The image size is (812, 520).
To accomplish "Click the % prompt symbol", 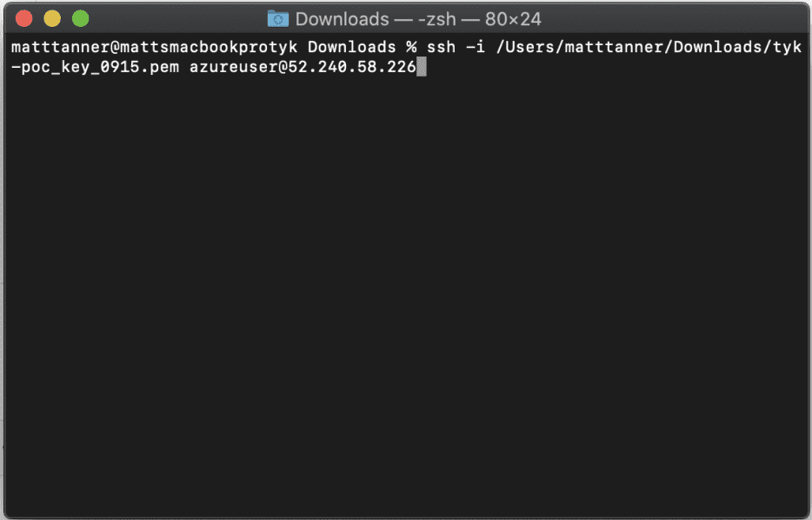I will (413, 47).
